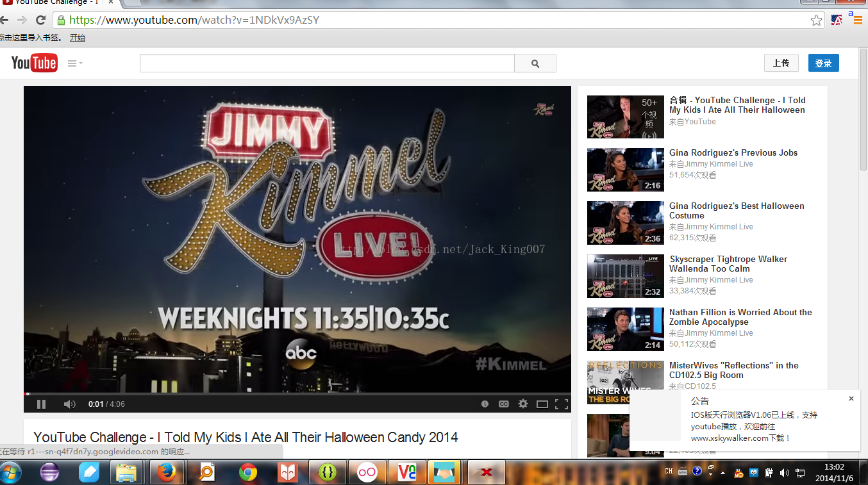This screenshot has height=485, width=868.
Task: Click the YouTube search field
Action: pyautogui.click(x=327, y=63)
